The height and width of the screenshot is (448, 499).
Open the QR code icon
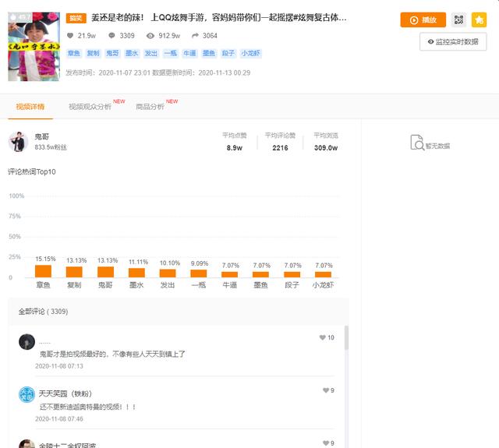(x=458, y=20)
